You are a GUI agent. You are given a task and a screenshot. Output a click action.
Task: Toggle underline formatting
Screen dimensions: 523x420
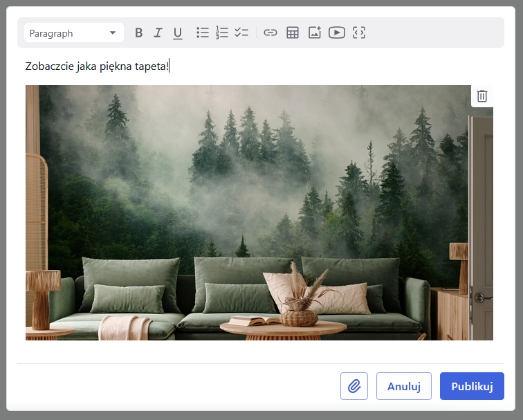click(x=178, y=33)
